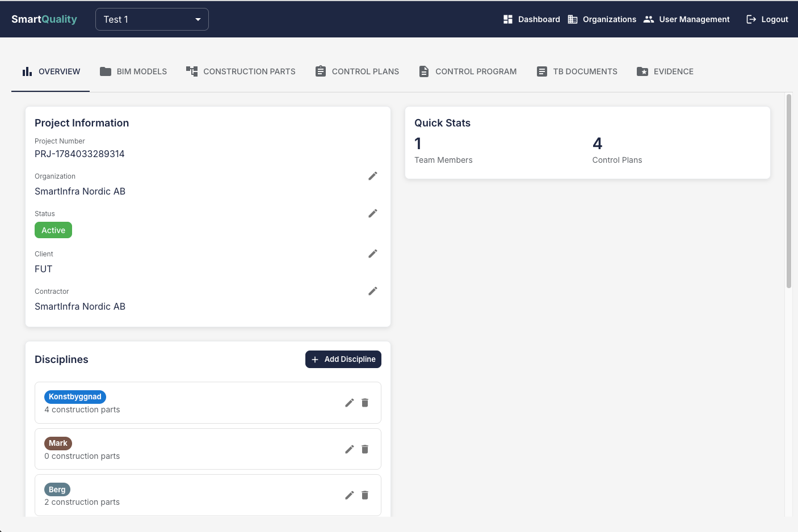Open the Evidence tab
The image size is (798, 532).
pyautogui.click(x=665, y=71)
